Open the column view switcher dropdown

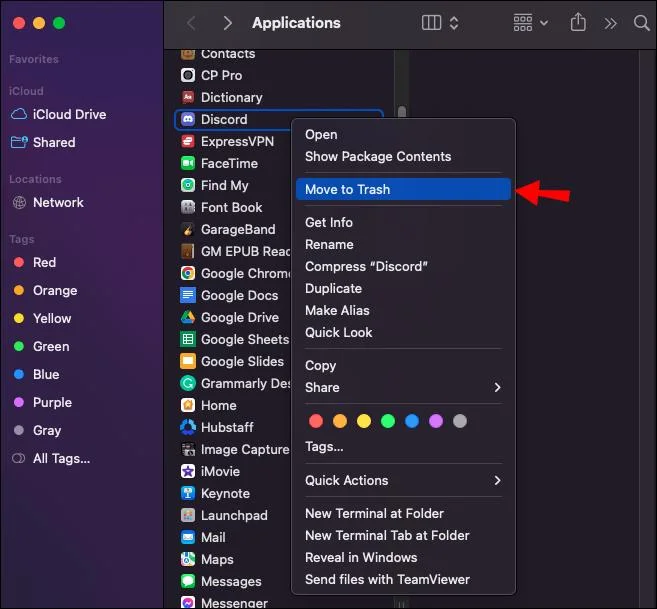point(441,22)
